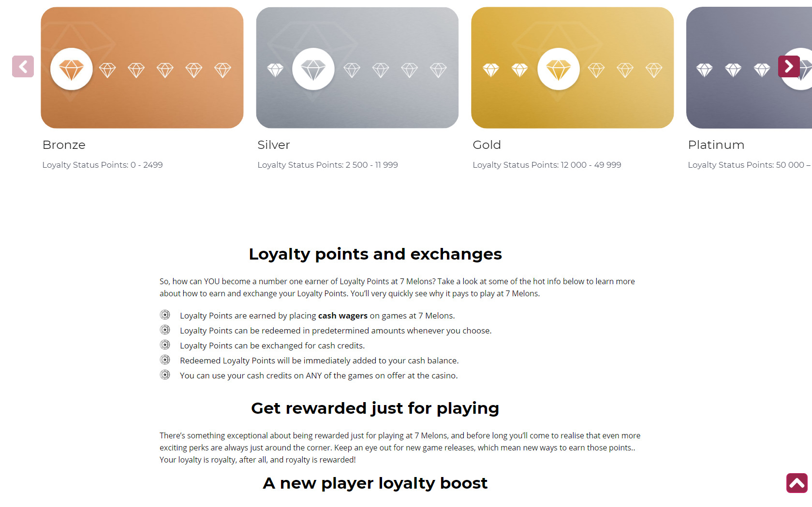Viewport: 812px width, 507px height.
Task: Click the Silver tier highlighted diamond icon
Action: point(313,69)
